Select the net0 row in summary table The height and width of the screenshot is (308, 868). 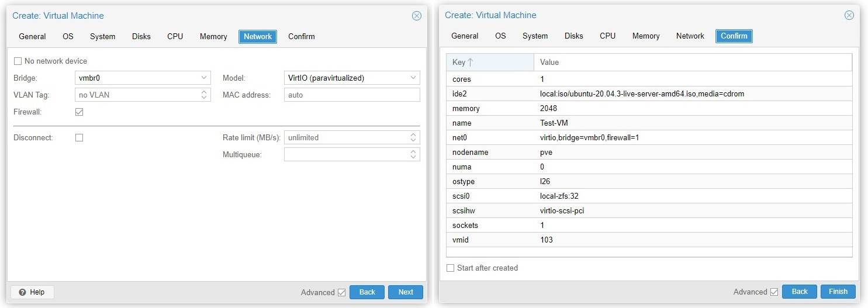(649, 138)
